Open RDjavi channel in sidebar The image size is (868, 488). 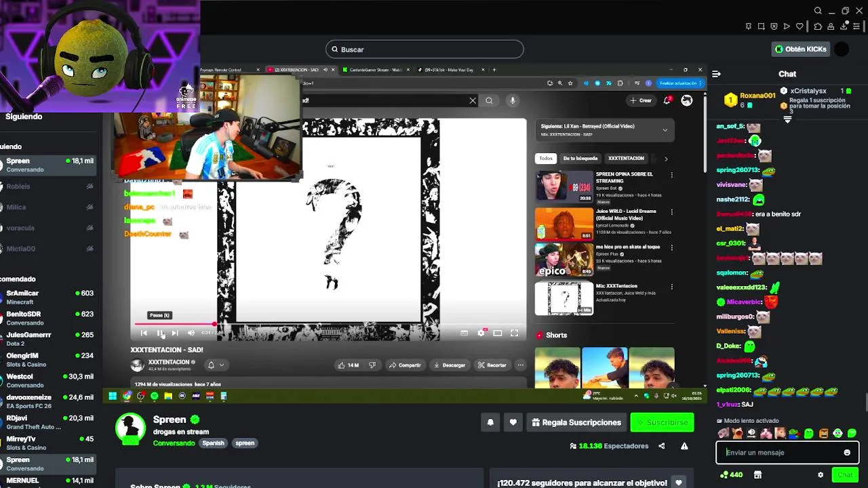click(47, 422)
